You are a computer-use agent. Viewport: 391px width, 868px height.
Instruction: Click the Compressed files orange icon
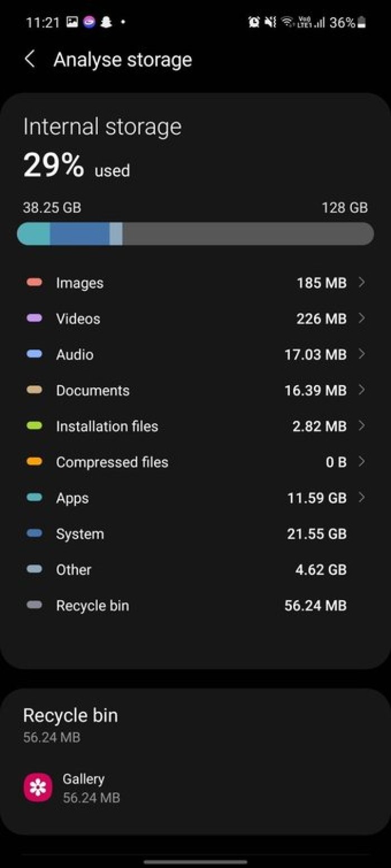coord(34,462)
